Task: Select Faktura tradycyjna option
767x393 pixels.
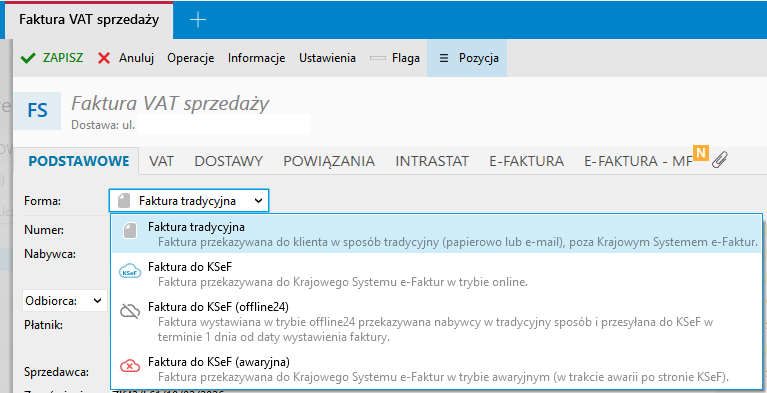Action: (x=437, y=234)
